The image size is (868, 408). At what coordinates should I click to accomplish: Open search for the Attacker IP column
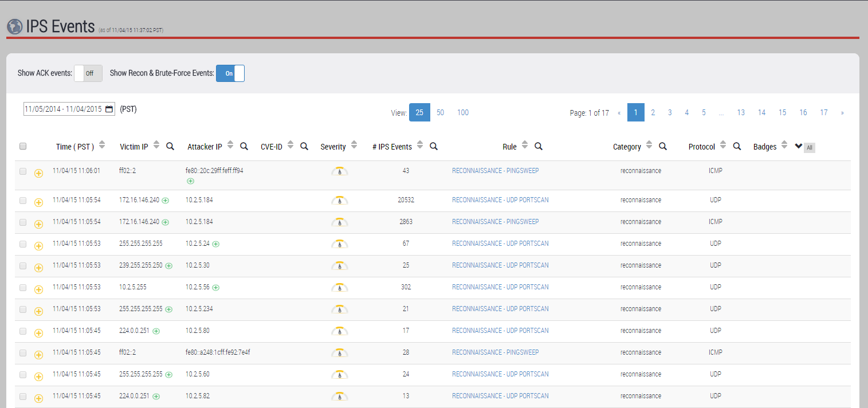244,146
